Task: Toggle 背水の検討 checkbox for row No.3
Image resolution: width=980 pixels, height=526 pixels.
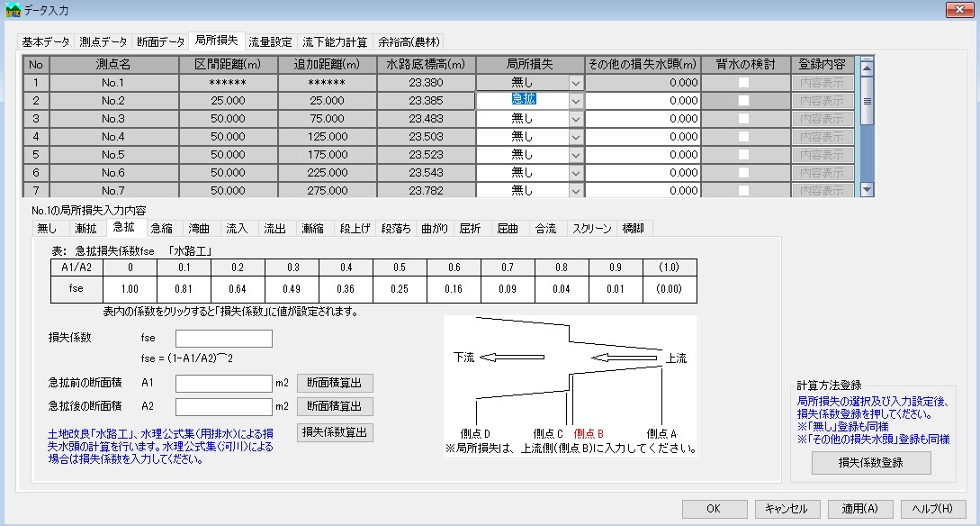Action: (743, 119)
